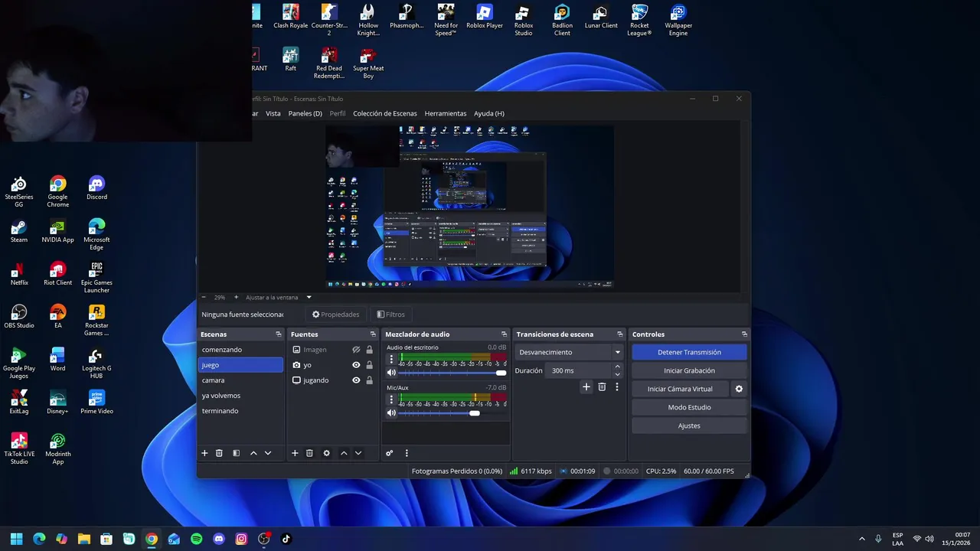Add a scene transition with the plus icon

click(586, 387)
